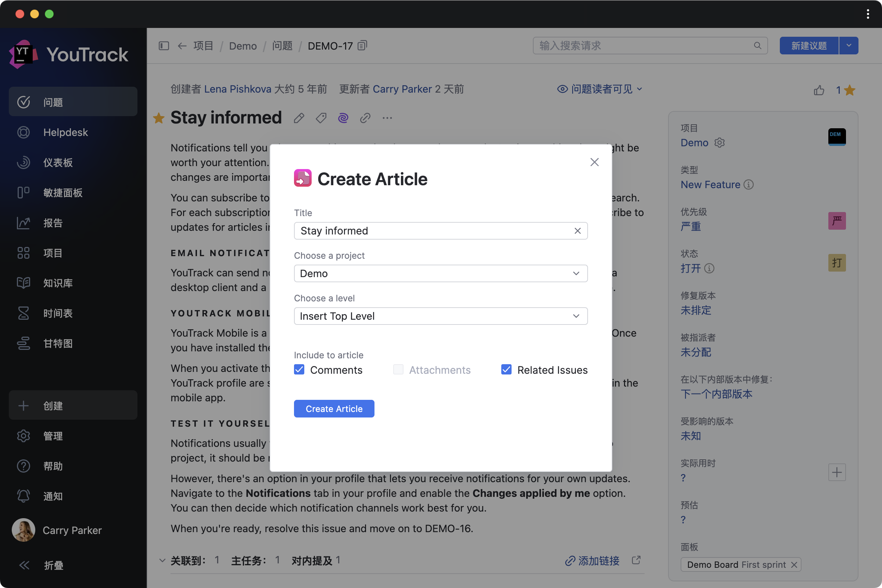Image resolution: width=882 pixels, height=588 pixels.
Task: Open the Choose a project dropdown
Action: (x=441, y=273)
